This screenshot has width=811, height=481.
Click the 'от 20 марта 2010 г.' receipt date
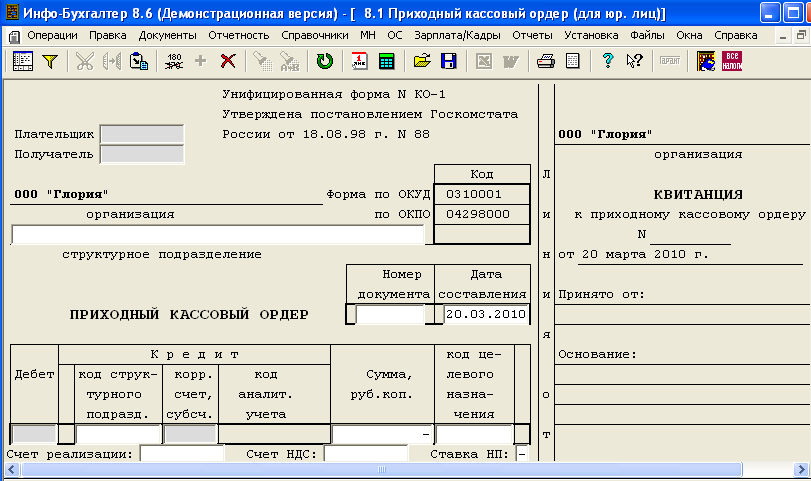633,254
